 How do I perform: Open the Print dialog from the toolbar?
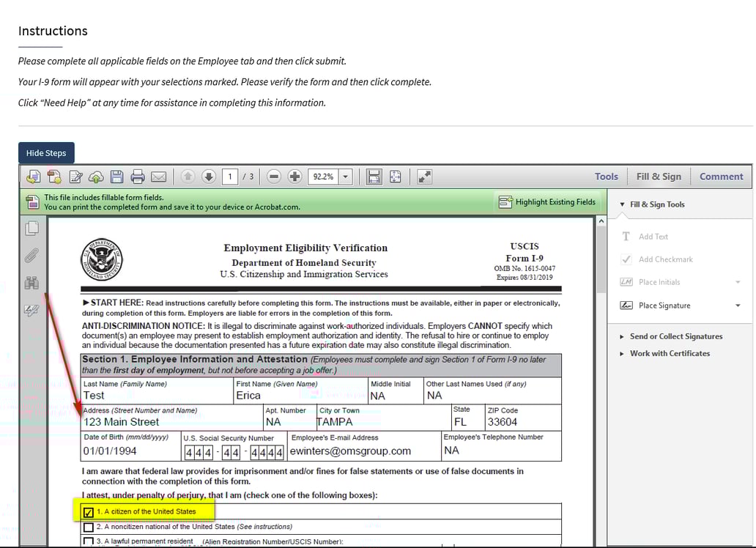click(x=137, y=176)
